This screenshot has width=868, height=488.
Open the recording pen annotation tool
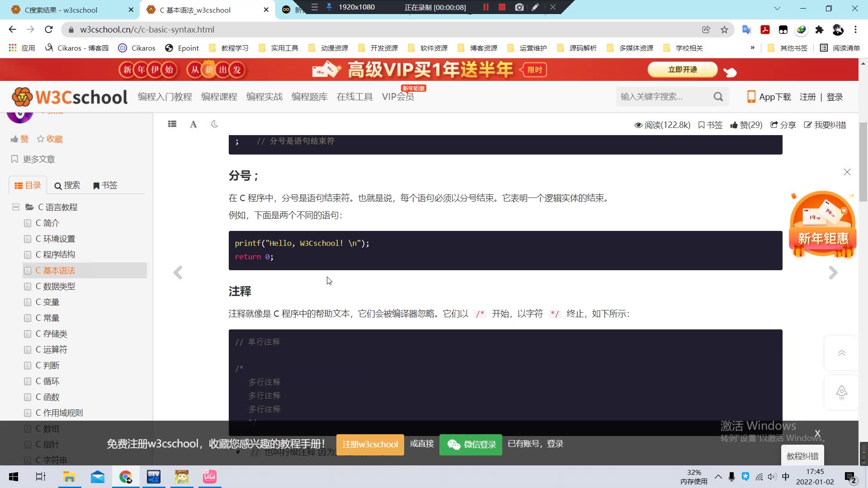(x=535, y=7)
